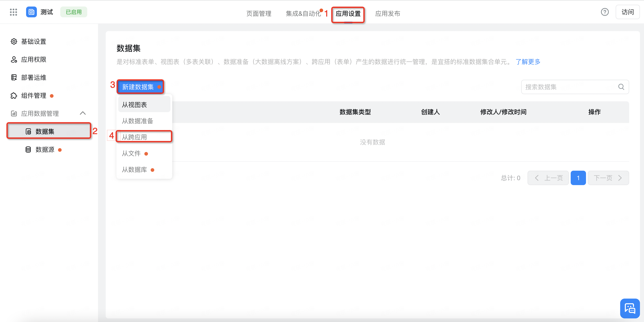Open help question mark icon

605,12
